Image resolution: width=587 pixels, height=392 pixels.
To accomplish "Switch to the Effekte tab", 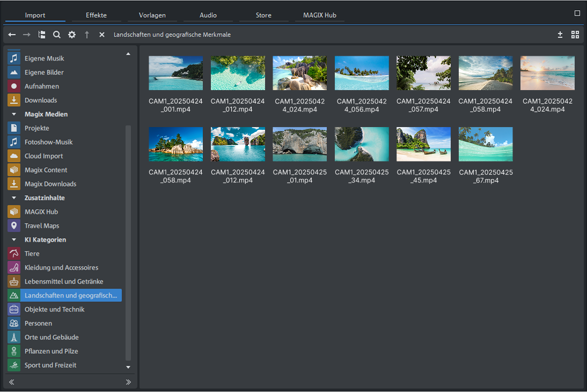I will [x=97, y=15].
